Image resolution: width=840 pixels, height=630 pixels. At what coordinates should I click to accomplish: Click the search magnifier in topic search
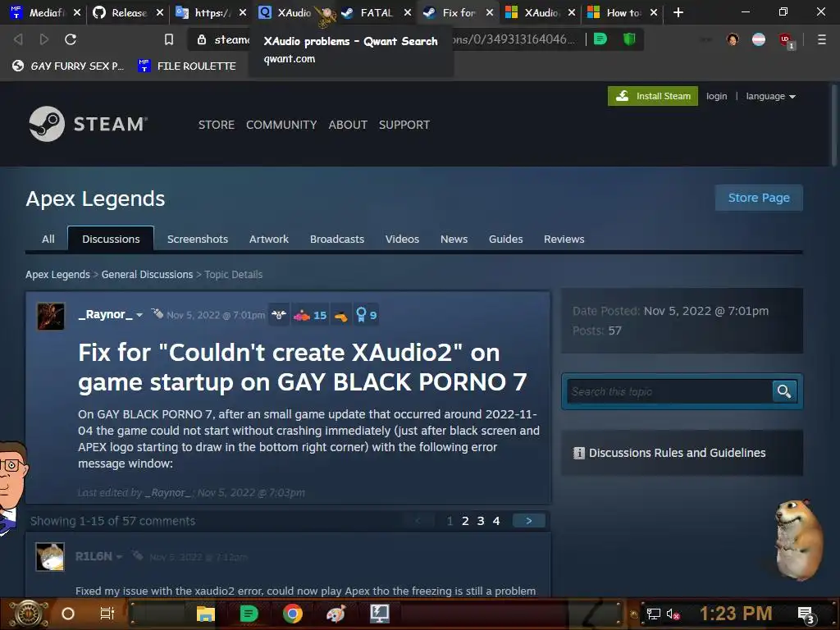click(x=784, y=391)
